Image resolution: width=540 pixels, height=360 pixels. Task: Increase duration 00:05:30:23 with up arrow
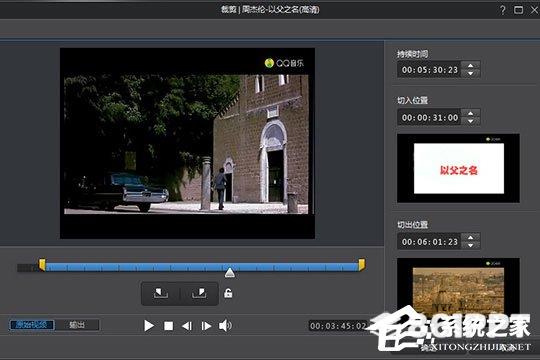(x=470, y=65)
